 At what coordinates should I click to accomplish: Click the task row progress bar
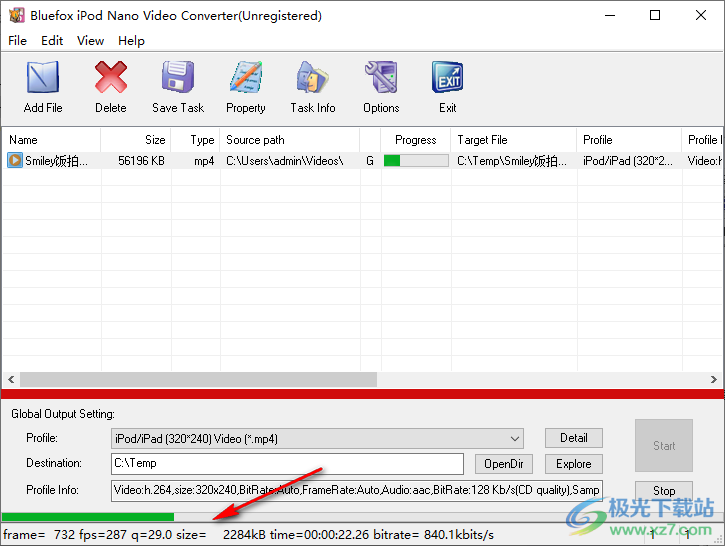[416, 160]
